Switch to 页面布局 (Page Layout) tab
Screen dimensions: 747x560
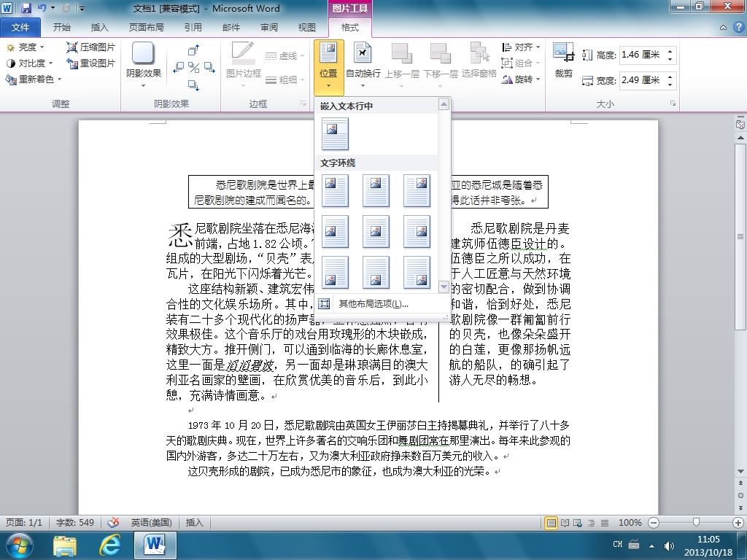[146, 27]
